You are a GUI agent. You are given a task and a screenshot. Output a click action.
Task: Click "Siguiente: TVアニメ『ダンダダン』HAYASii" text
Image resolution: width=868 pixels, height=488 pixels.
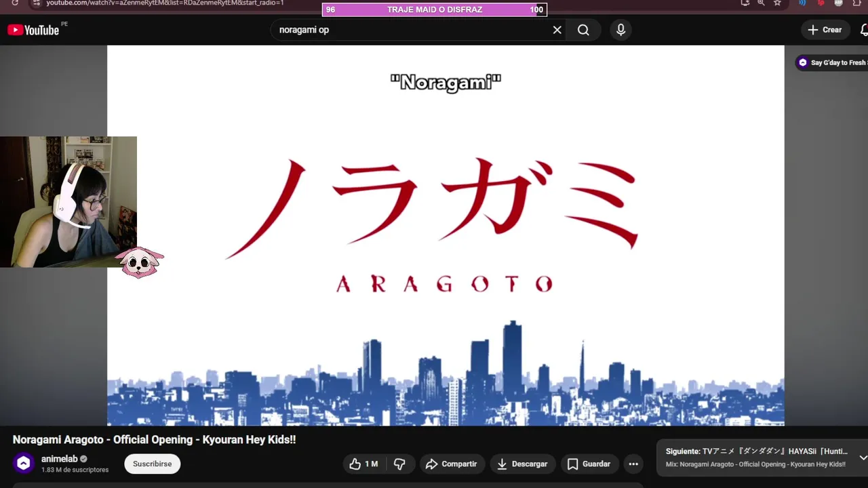(x=757, y=451)
